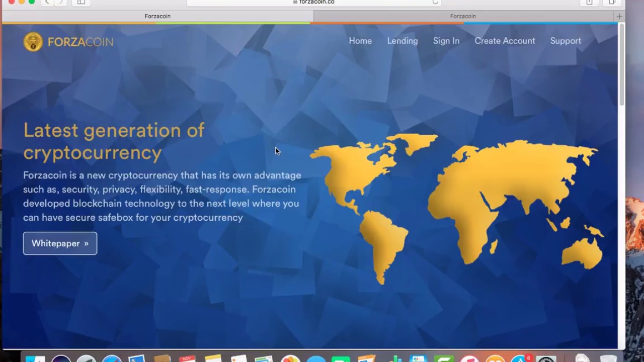Click the Forzacoin lion coin logo
This screenshot has width=644, height=362.
(33, 42)
